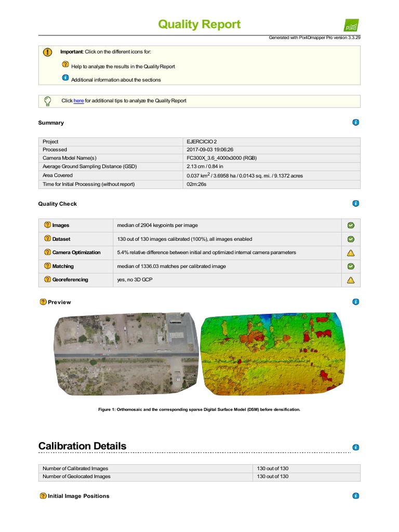Click the help icon next to Preview
Screen dimensions: 399x532
pos(43,302)
